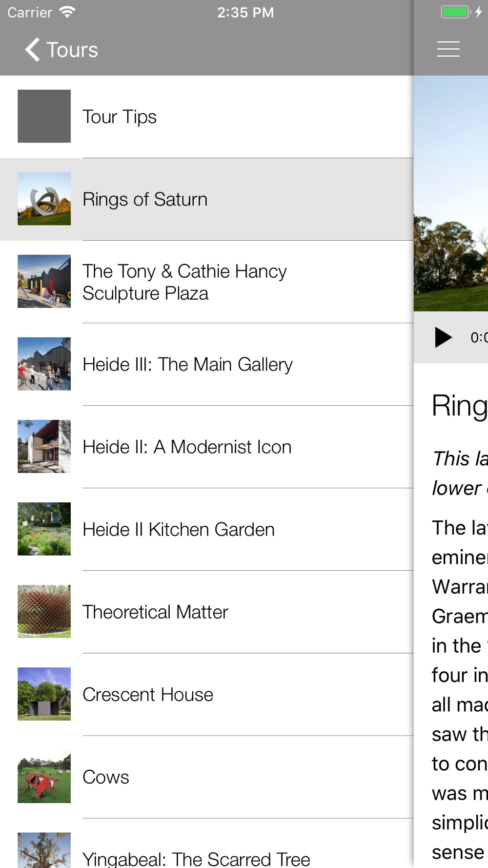Select the Cows tour stop
Viewport: 488px width, 868px height.
207,777
